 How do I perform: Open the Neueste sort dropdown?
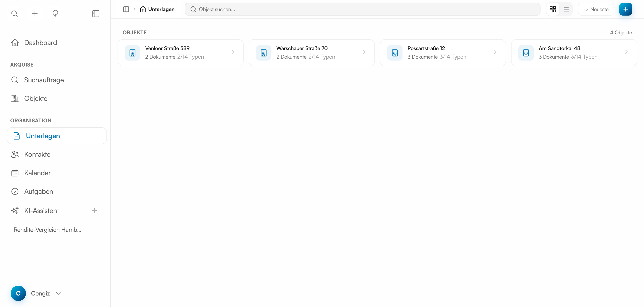[x=596, y=9]
